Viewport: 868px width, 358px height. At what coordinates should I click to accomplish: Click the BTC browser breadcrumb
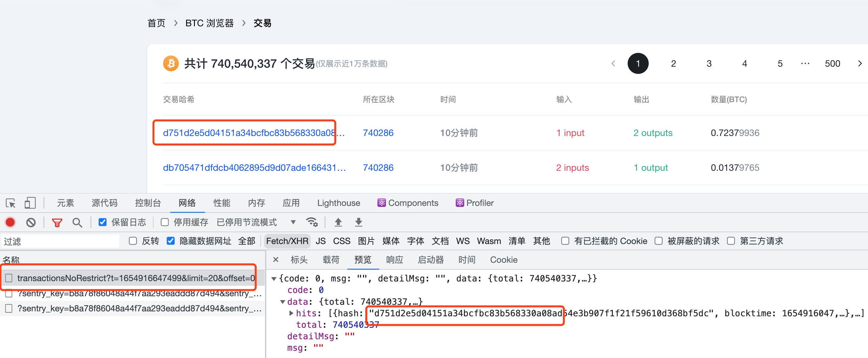point(209,23)
